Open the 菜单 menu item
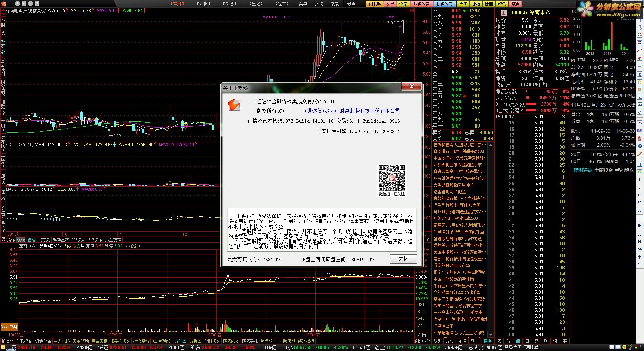644x351 pixels. coord(303,4)
